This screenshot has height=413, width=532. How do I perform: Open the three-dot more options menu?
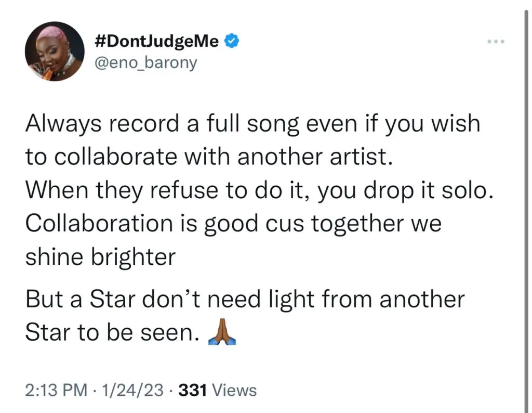pyautogui.click(x=497, y=41)
